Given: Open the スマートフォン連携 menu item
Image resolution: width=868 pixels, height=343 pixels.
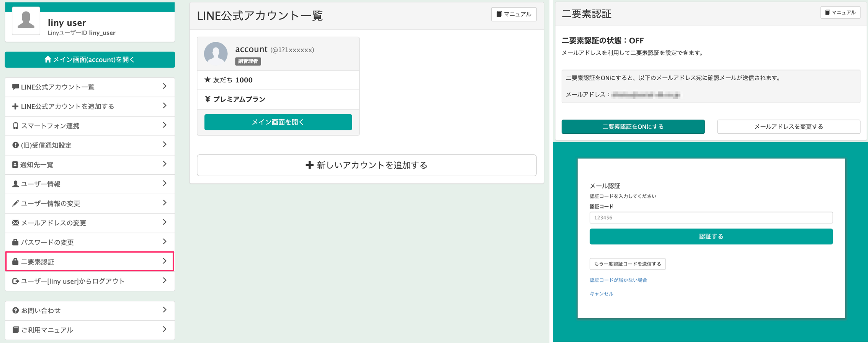Looking at the screenshot, I should tap(90, 126).
